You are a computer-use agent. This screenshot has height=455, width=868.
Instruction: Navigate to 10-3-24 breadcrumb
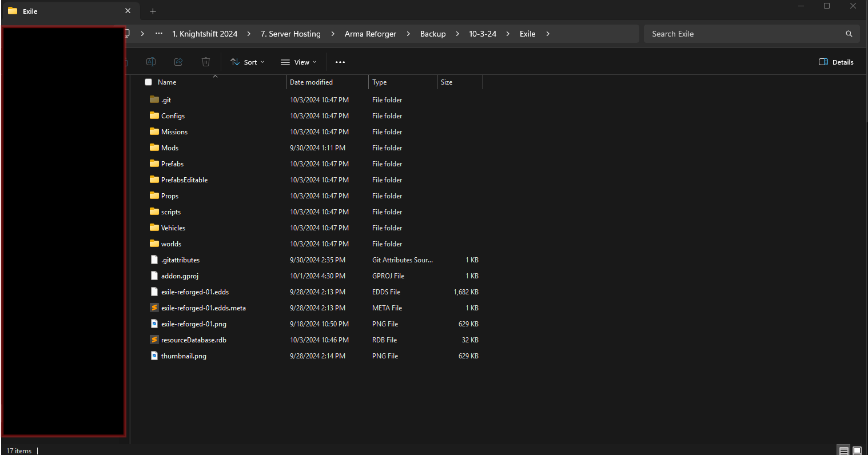click(483, 34)
